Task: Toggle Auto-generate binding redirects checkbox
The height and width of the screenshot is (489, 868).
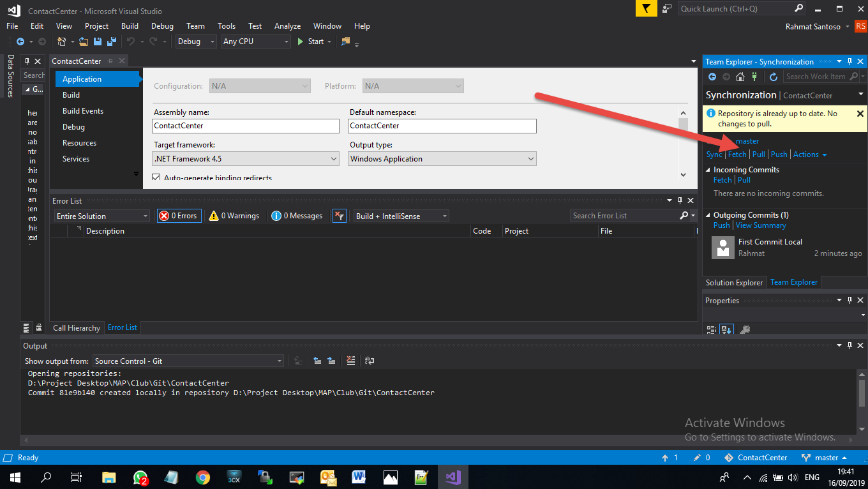Action: pyautogui.click(x=156, y=177)
